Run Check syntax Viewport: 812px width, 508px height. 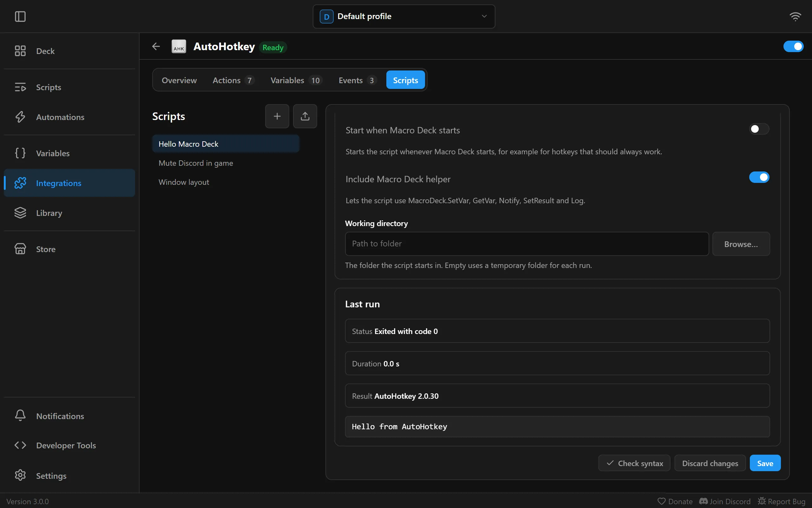tap(634, 463)
